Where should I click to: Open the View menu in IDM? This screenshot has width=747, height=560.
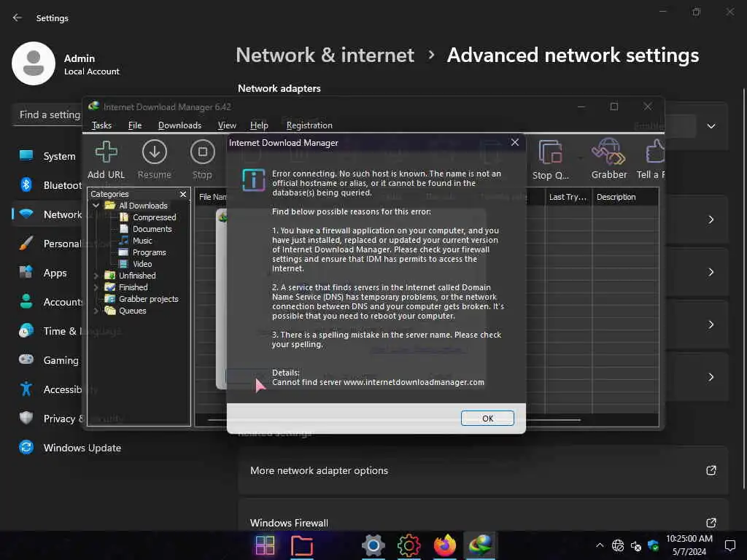click(227, 125)
